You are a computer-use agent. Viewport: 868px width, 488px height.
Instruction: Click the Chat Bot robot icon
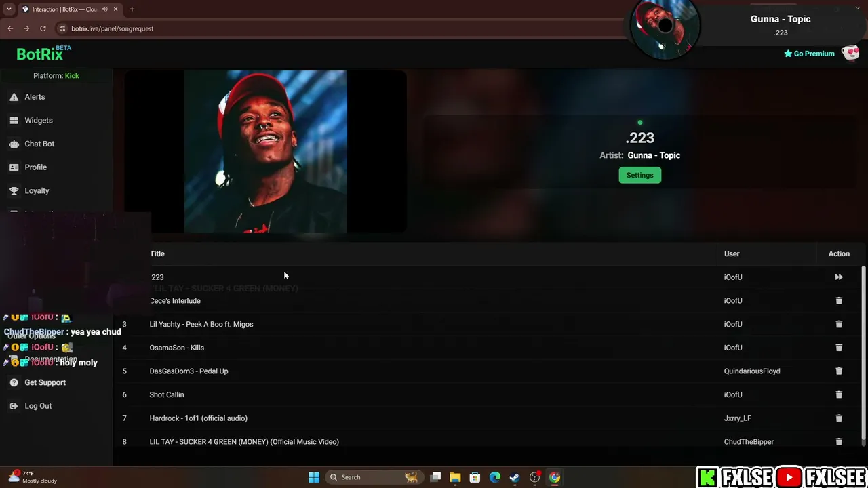click(14, 144)
